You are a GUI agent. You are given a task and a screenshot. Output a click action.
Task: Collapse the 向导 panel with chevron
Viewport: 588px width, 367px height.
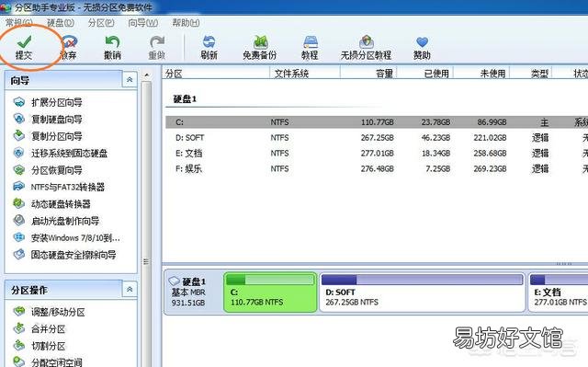point(130,79)
